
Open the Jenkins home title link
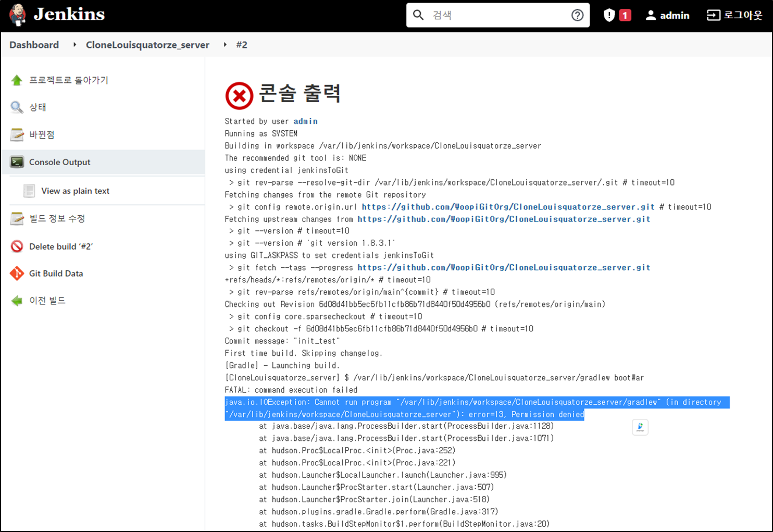click(x=69, y=14)
